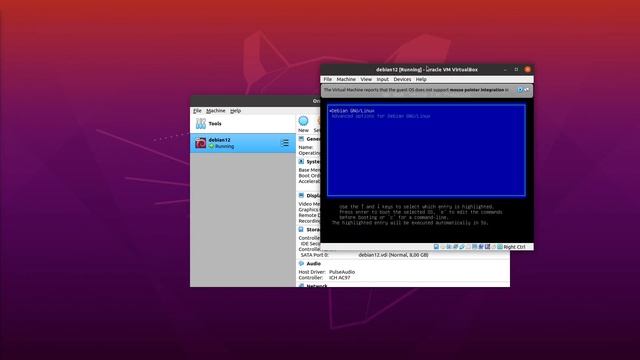Select 'Advanced options for Debian GNU/Linux' entry

coord(380,116)
